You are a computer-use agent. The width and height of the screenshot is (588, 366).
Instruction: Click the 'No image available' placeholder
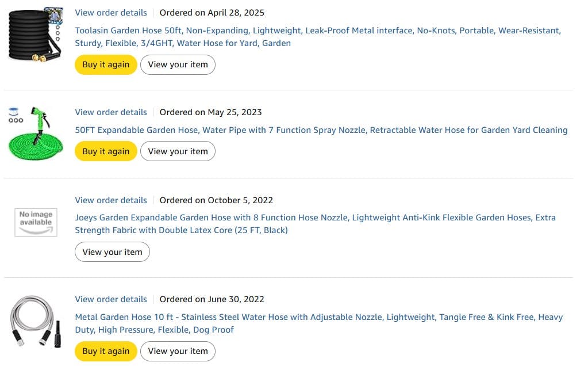[x=36, y=222]
